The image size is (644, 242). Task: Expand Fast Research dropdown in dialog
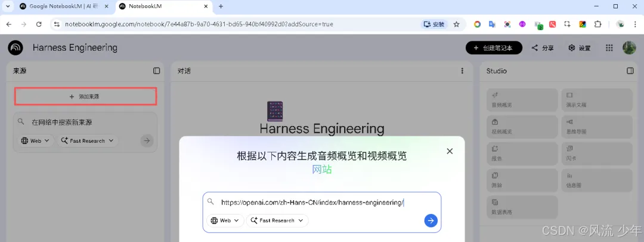277,220
